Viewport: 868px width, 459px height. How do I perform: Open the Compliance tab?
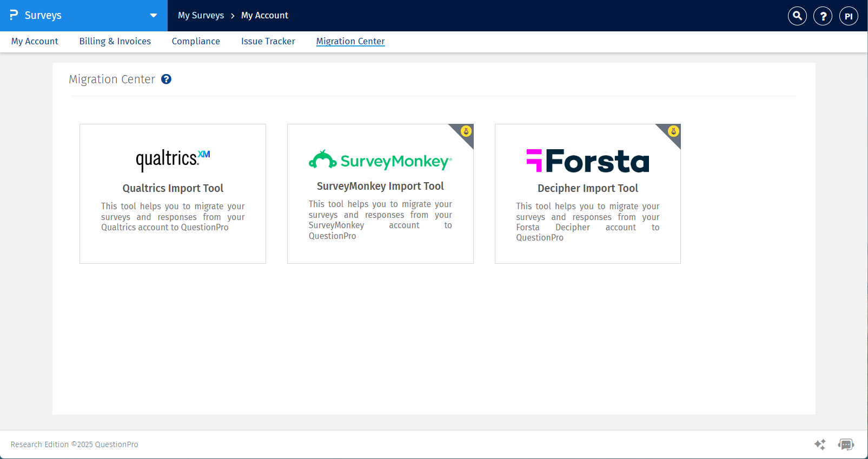click(x=196, y=41)
